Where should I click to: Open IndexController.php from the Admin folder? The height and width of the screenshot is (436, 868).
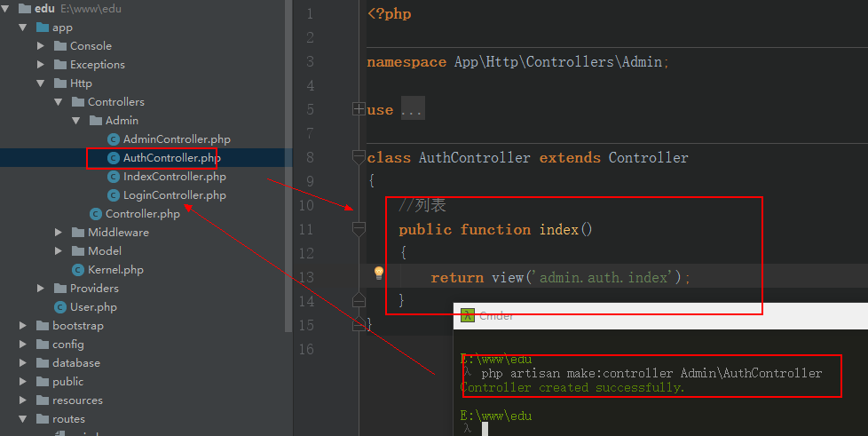(174, 177)
